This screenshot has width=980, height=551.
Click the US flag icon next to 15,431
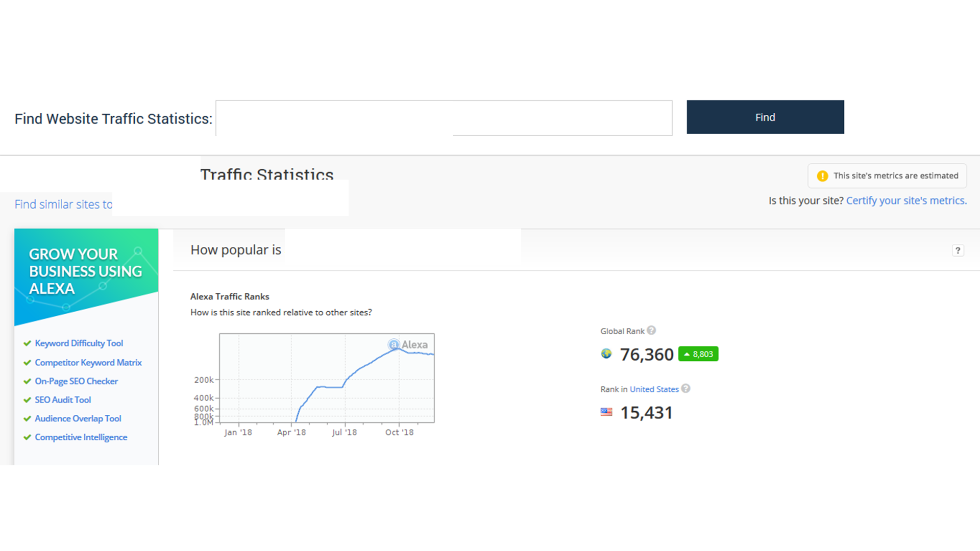(x=606, y=412)
